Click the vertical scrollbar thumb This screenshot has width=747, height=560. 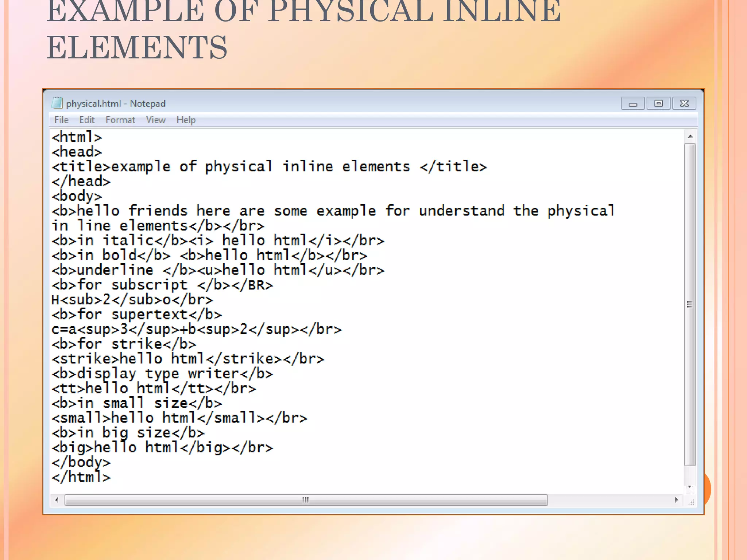point(690,304)
